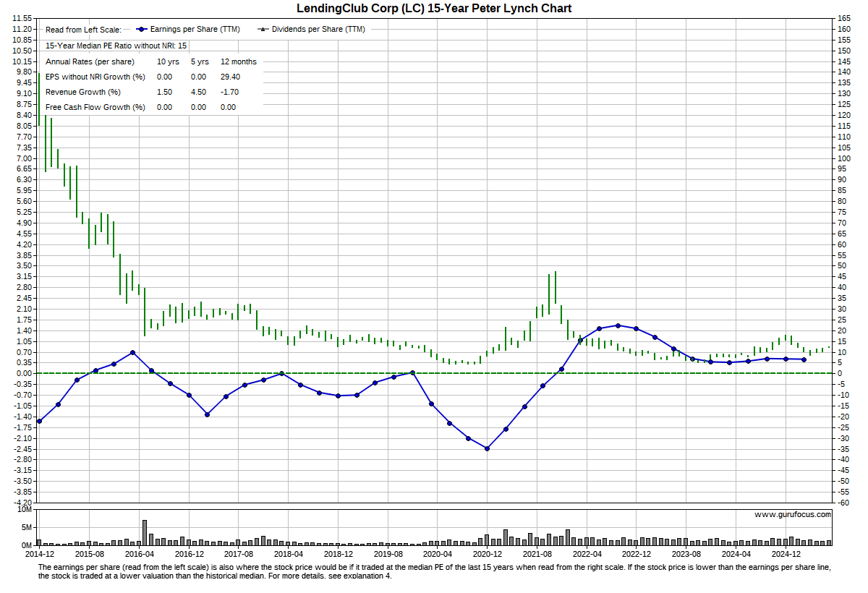Click the tallest volume bar near 2016-04
The height and width of the screenshot is (593, 868).
pyautogui.click(x=145, y=533)
